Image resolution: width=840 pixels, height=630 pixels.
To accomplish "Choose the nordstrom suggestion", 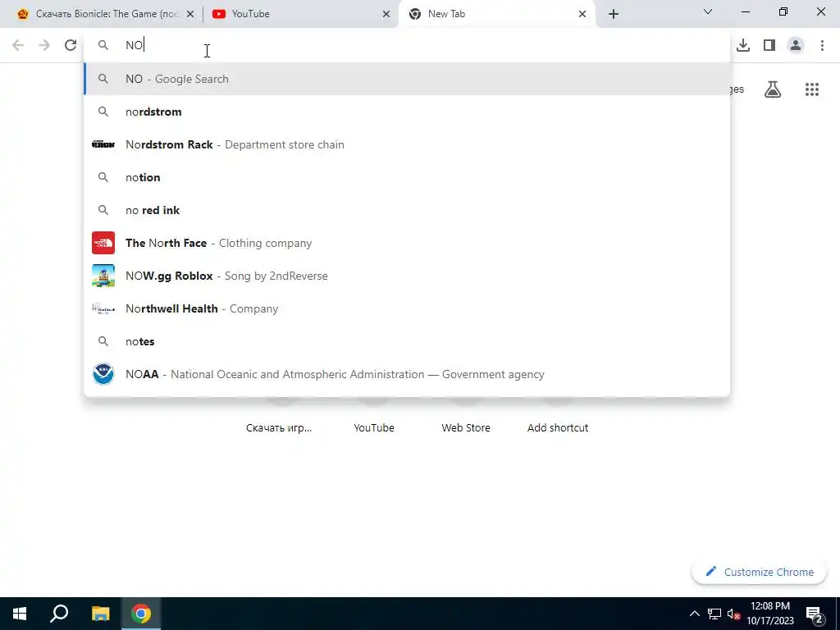I will [407, 112].
